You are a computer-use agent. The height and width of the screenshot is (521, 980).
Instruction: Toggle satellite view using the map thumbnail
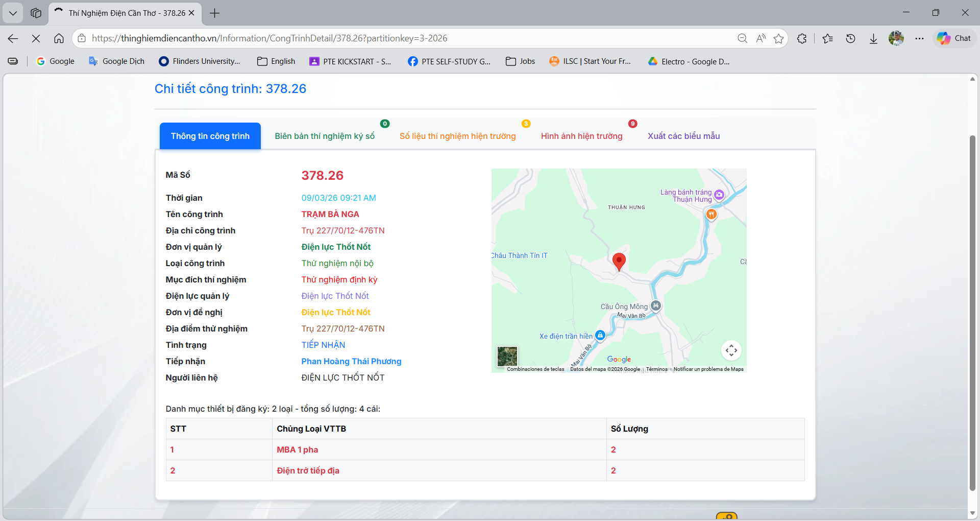pyautogui.click(x=507, y=356)
